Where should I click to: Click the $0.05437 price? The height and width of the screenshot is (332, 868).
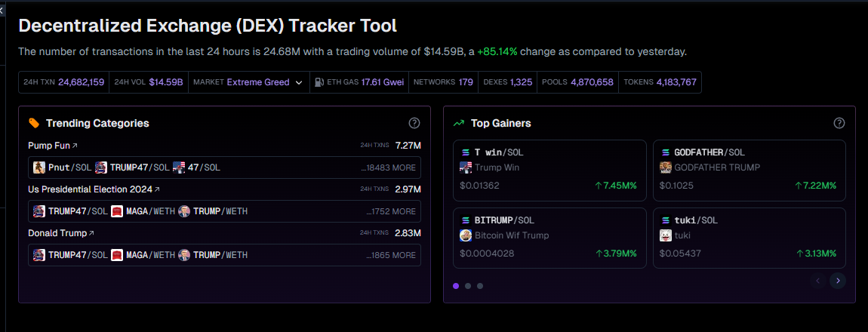(x=679, y=254)
